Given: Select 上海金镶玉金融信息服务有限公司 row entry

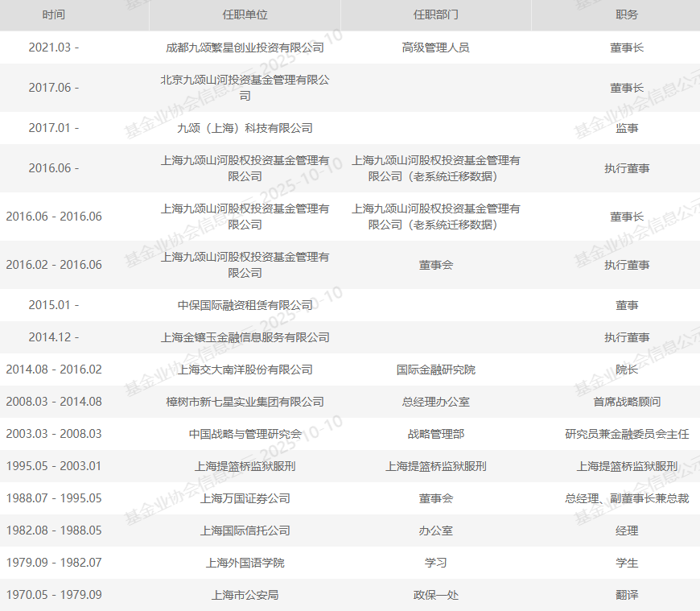Looking at the screenshot, I should click(x=245, y=337).
